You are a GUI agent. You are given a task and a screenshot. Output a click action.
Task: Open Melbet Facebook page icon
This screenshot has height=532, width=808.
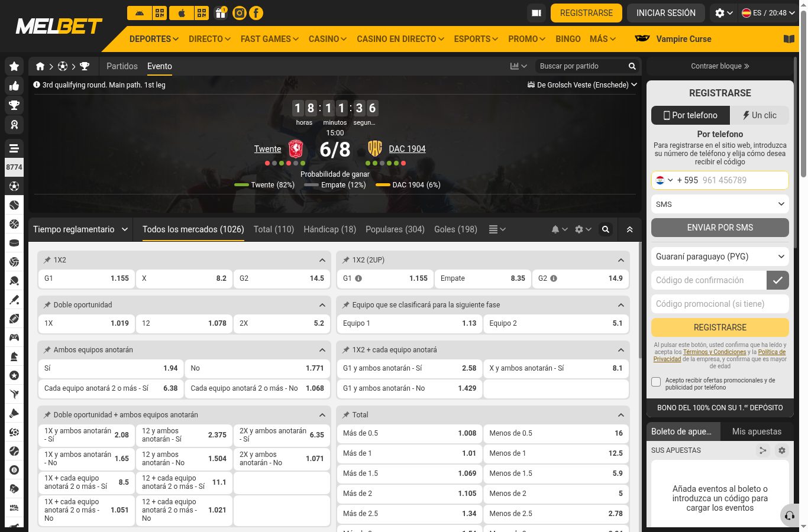click(x=256, y=13)
